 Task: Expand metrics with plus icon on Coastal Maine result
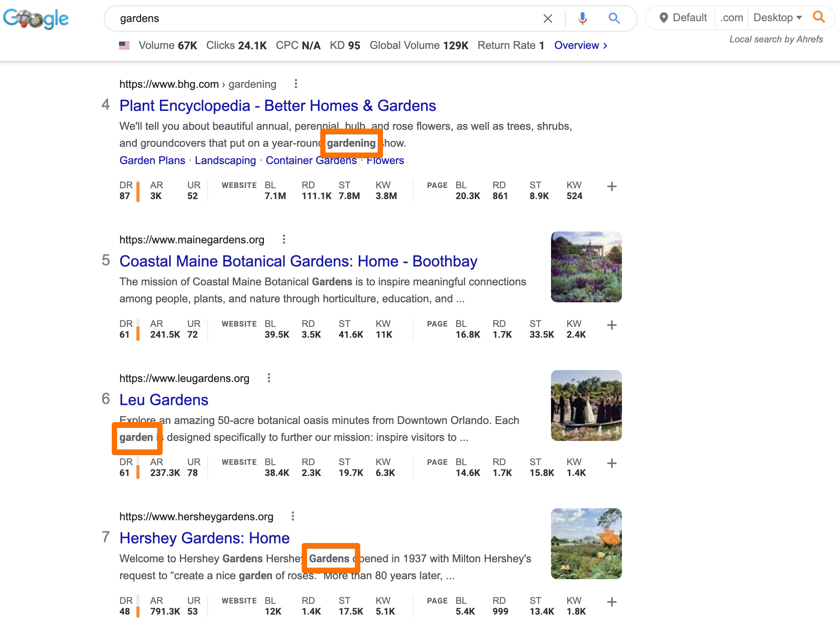point(612,325)
